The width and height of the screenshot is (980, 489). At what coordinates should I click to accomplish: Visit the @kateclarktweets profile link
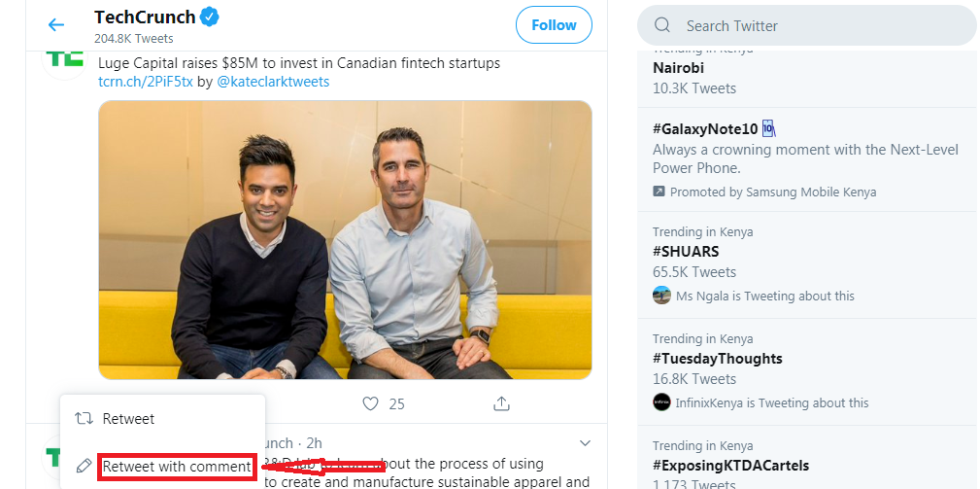[273, 82]
